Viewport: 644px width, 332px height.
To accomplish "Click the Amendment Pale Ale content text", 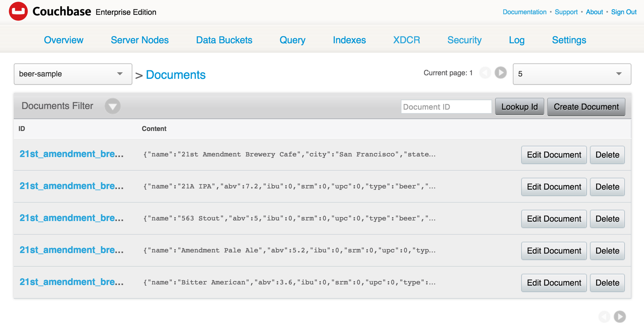I will coord(289,251).
